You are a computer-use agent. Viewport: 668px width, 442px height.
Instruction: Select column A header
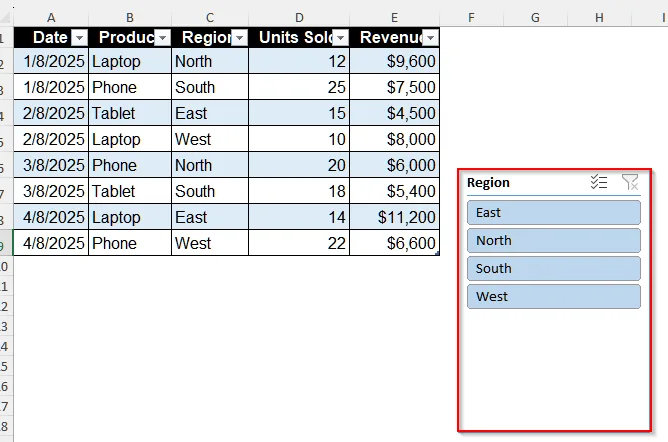pyautogui.click(x=51, y=18)
